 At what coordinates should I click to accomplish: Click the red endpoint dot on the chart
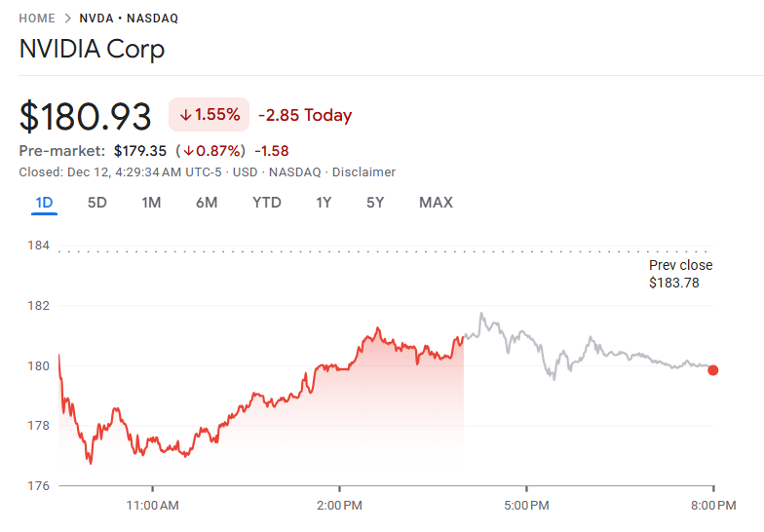tap(713, 370)
